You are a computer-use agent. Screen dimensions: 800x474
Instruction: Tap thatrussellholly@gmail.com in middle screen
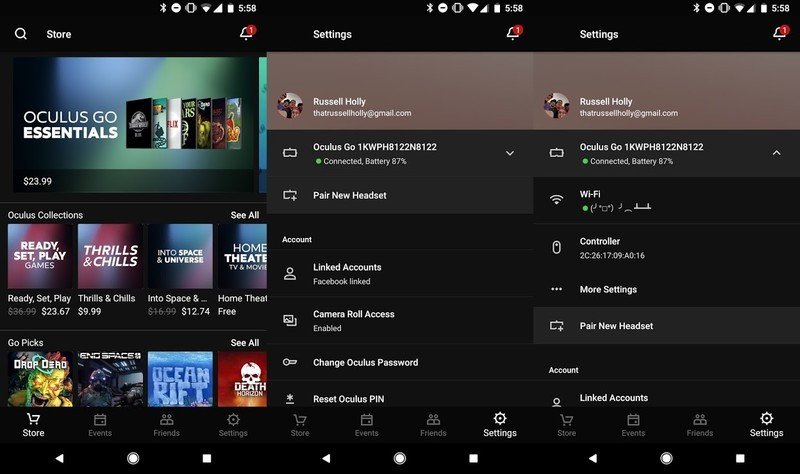click(x=362, y=113)
